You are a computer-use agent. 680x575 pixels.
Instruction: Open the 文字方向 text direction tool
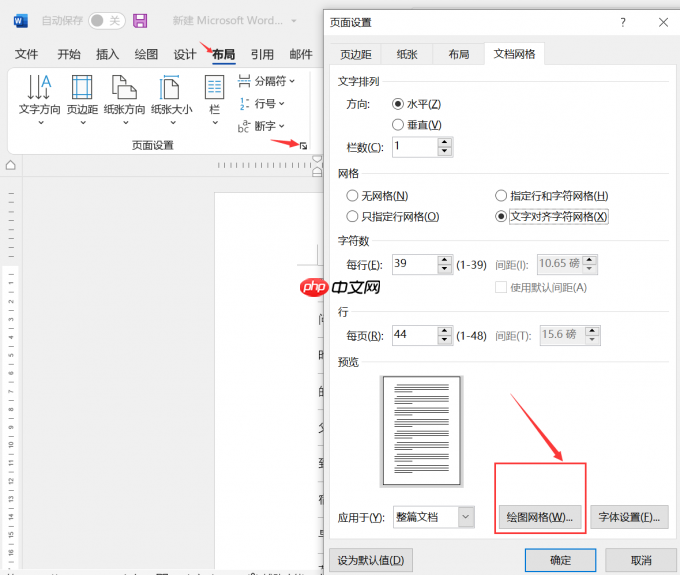39,95
